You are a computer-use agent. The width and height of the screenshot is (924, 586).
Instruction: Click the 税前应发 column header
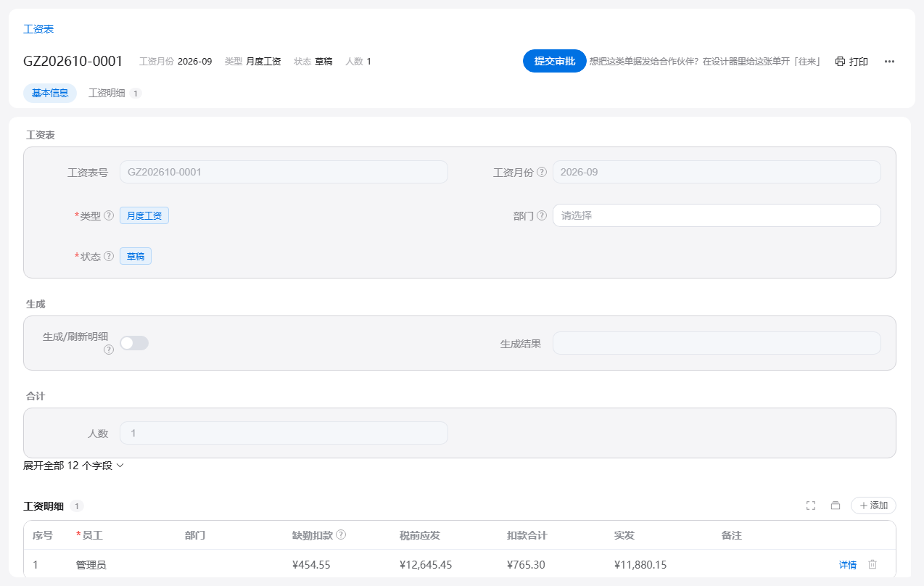click(420, 535)
